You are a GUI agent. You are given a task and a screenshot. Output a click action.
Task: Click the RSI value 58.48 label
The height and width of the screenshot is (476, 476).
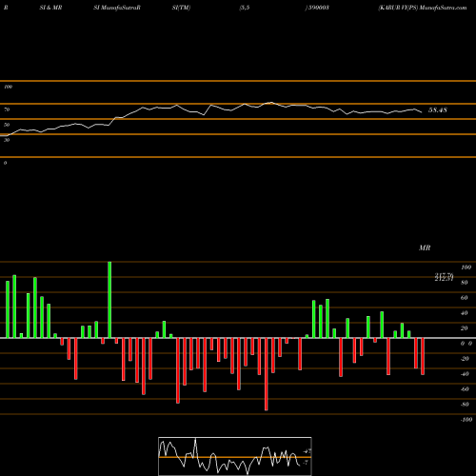pos(438,110)
